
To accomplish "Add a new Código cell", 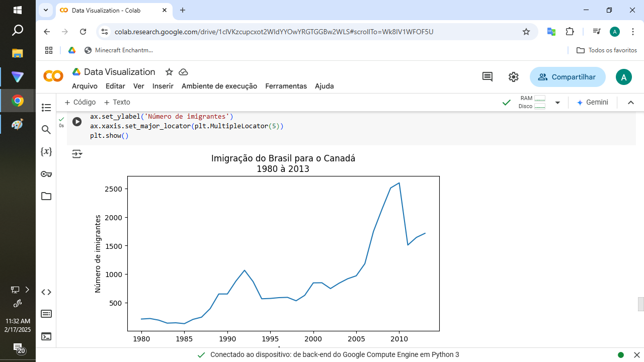I will pos(80,102).
